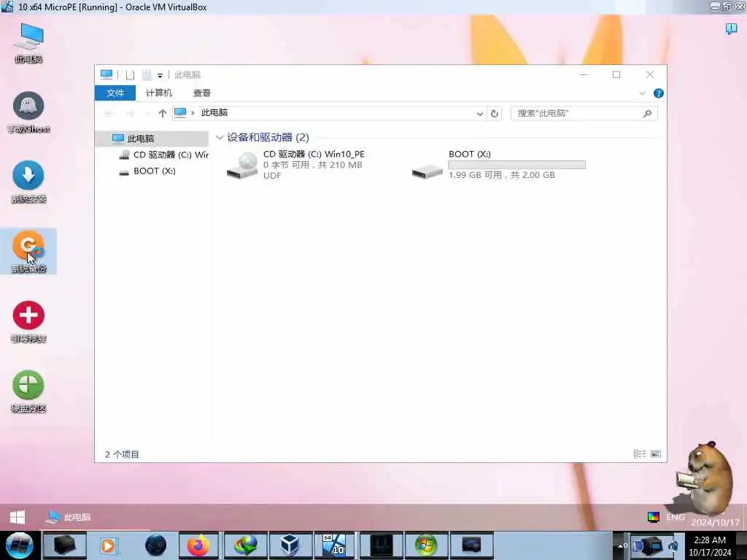The height and width of the screenshot is (560, 747).
Task: Open the host Windows 7 Start orb
Action: click(x=20, y=545)
